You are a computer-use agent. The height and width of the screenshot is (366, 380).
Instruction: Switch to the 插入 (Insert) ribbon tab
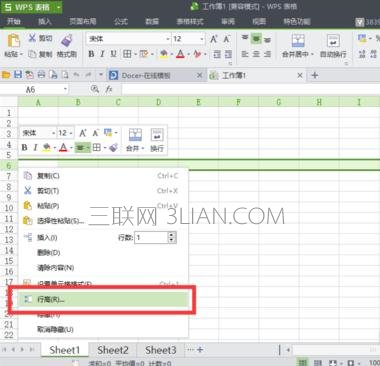click(45, 21)
